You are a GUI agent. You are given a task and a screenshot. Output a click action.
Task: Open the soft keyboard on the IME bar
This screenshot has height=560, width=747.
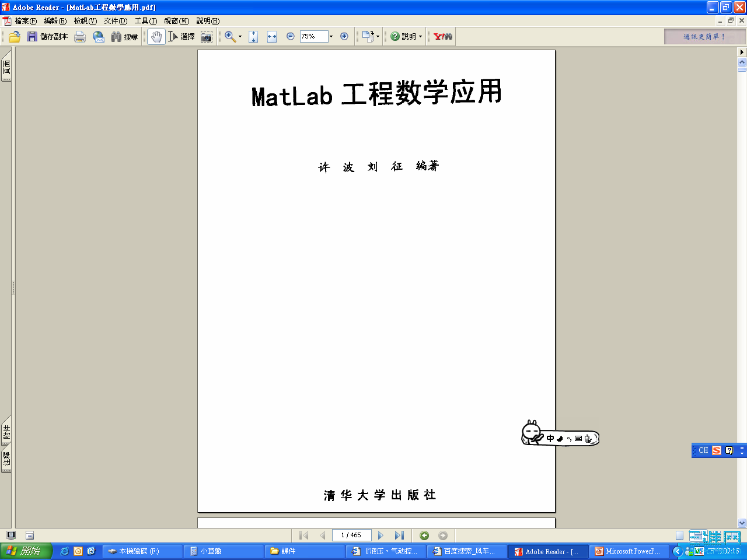pyautogui.click(x=578, y=439)
